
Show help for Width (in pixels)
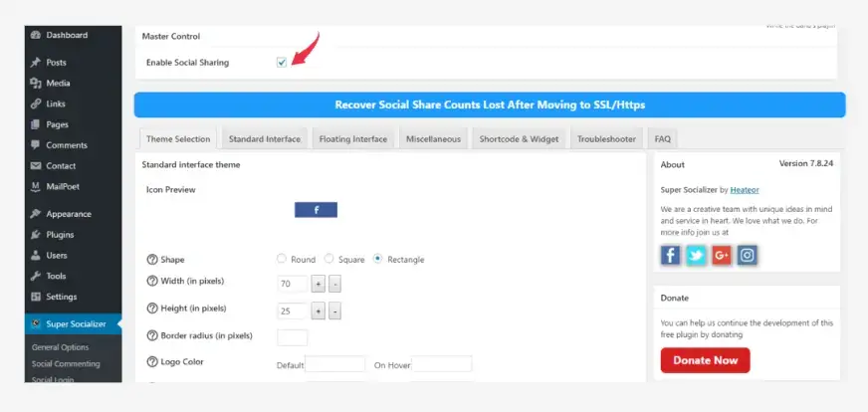pos(152,281)
